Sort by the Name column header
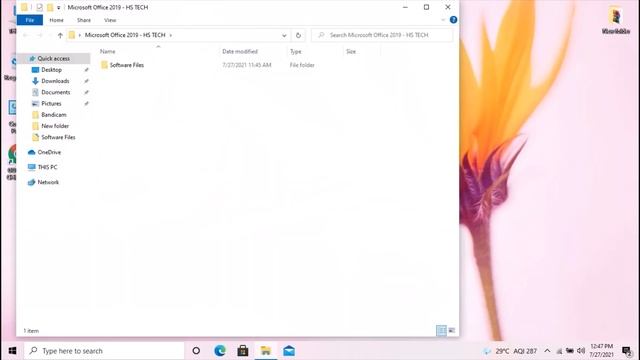Image resolution: width=640 pixels, height=360 pixels. click(x=108, y=51)
